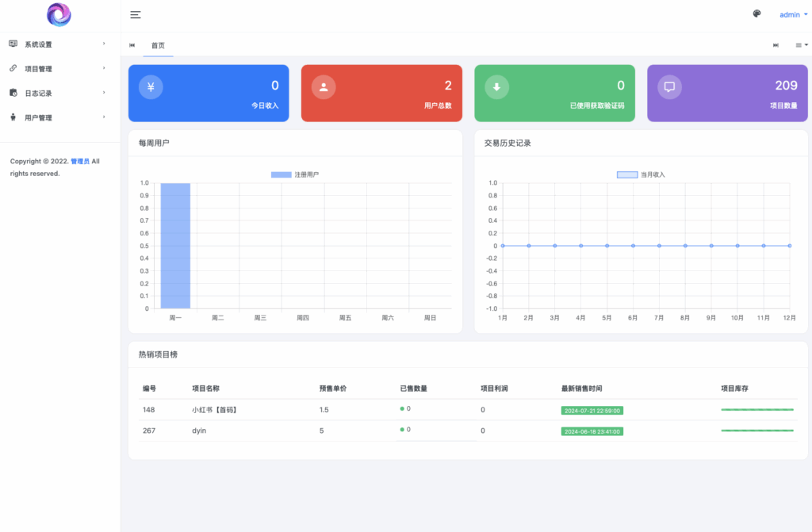This screenshot has width=812, height=532.
Task: Select the 首页 tab
Action: [158, 45]
